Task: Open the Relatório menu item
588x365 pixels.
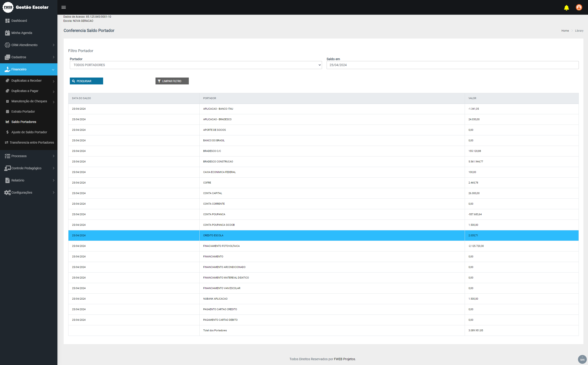Action: tap(18, 180)
